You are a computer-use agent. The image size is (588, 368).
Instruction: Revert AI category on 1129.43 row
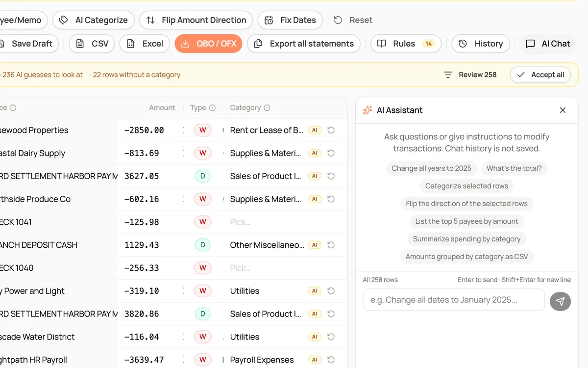(x=331, y=245)
